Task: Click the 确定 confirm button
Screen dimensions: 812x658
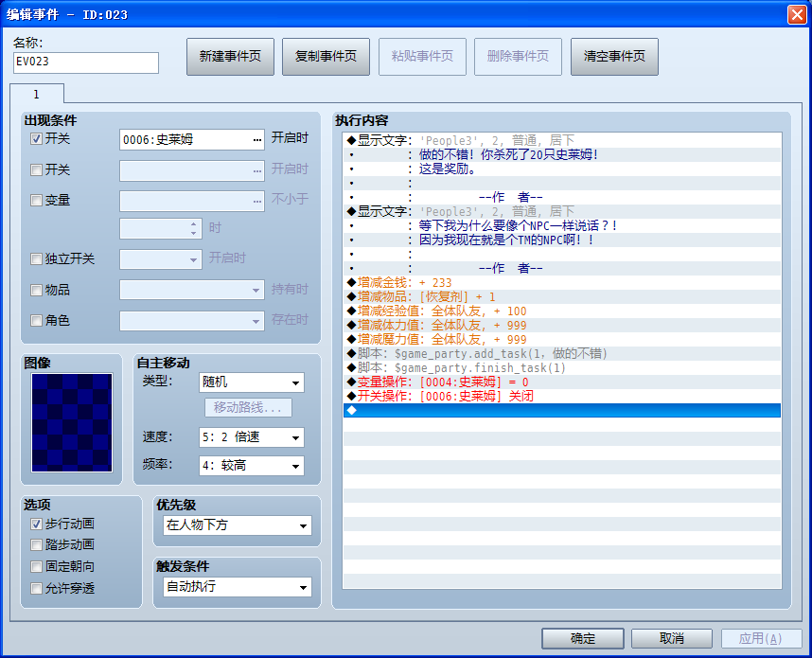Action: tap(583, 639)
